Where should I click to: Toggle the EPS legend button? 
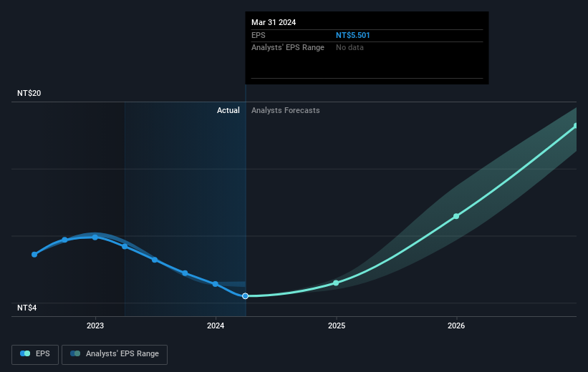pos(35,354)
